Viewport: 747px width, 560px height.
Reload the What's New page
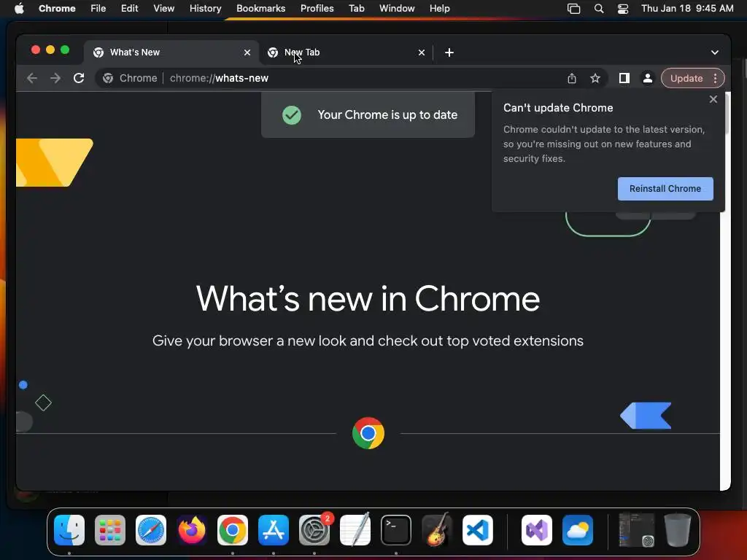79,78
